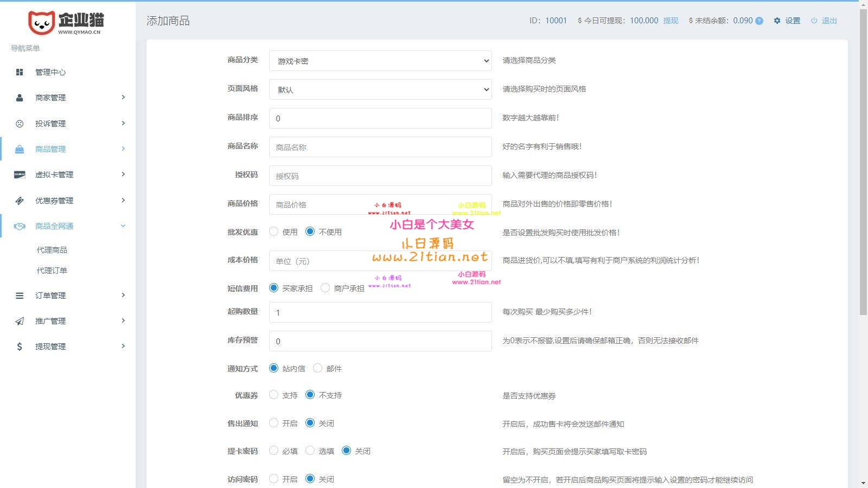Collapse the 商品全网通 menu chevron
Screen dimensions: 868x488
[x=123, y=226]
